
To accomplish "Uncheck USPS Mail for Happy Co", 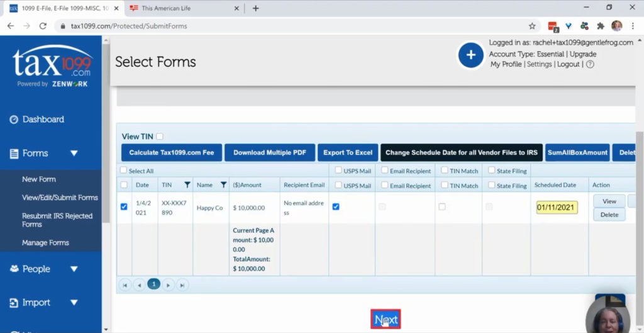I will point(336,206).
